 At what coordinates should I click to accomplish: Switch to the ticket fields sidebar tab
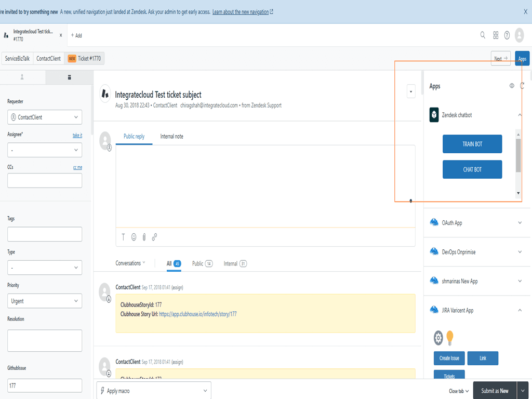pos(69,77)
